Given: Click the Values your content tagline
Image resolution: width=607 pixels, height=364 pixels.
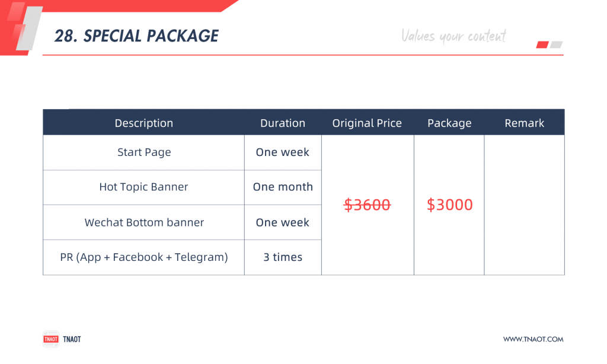Looking at the screenshot, I should coord(453,36).
